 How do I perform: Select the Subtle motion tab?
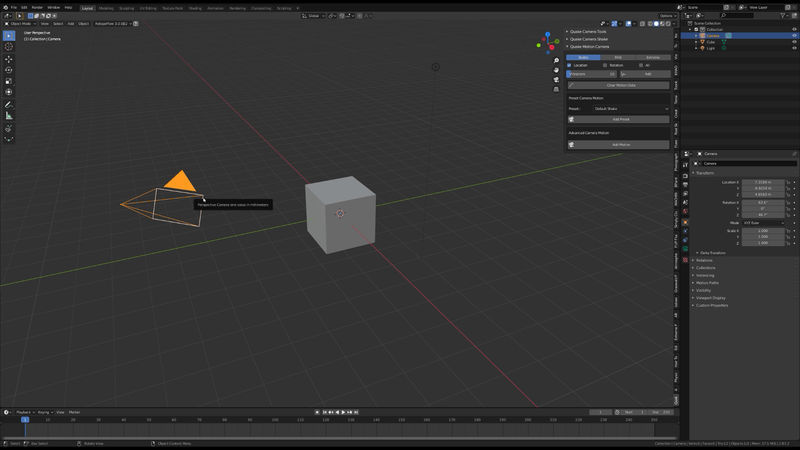click(x=583, y=57)
